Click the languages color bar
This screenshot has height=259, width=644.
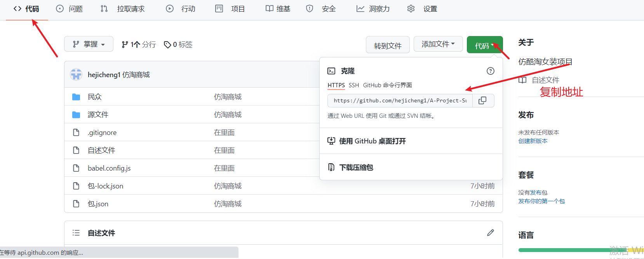(x=581, y=250)
